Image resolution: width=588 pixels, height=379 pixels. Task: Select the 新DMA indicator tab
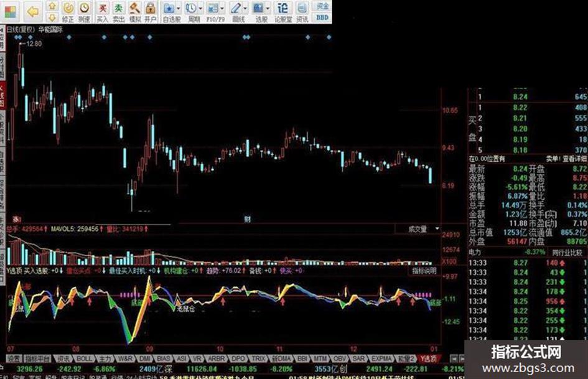281,358
